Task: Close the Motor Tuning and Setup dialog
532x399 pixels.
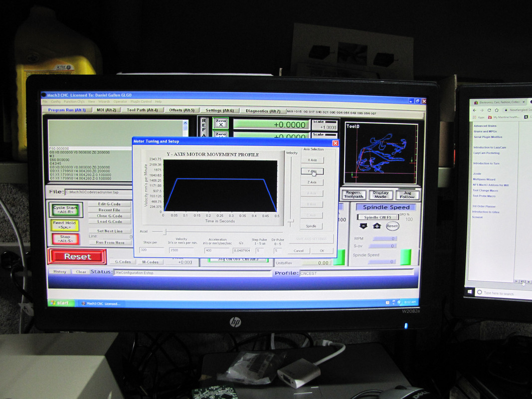Action: [335, 143]
